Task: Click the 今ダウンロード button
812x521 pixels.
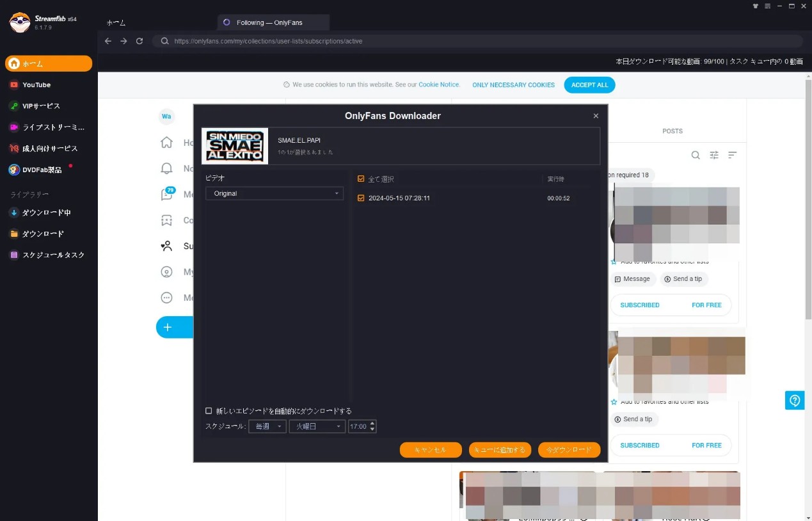Action: [x=569, y=450]
